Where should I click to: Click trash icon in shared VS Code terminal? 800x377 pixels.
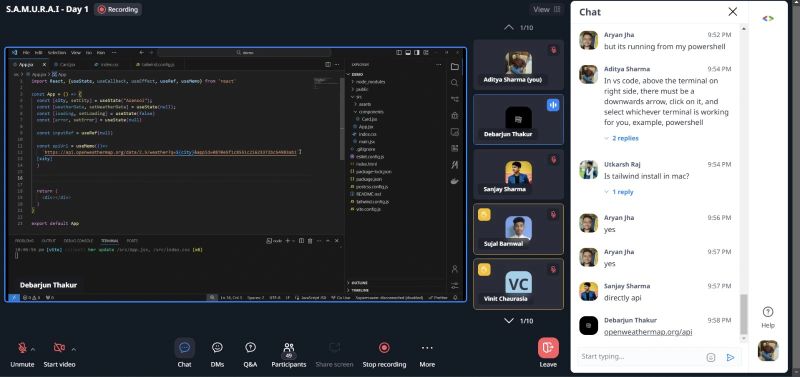[310, 241]
